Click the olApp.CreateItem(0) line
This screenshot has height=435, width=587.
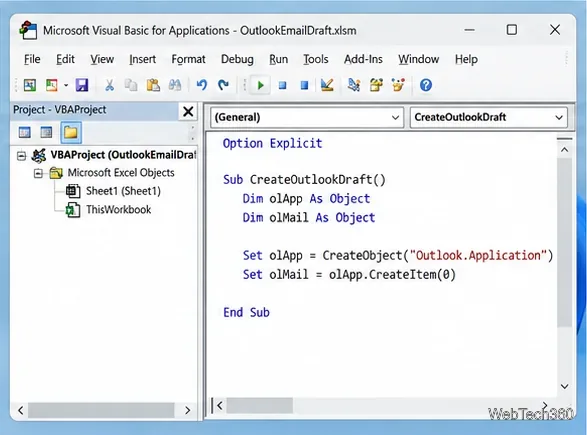[349, 274]
